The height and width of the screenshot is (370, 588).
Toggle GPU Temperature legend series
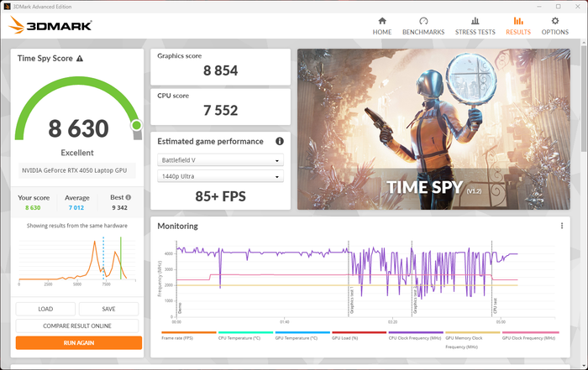point(302,336)
